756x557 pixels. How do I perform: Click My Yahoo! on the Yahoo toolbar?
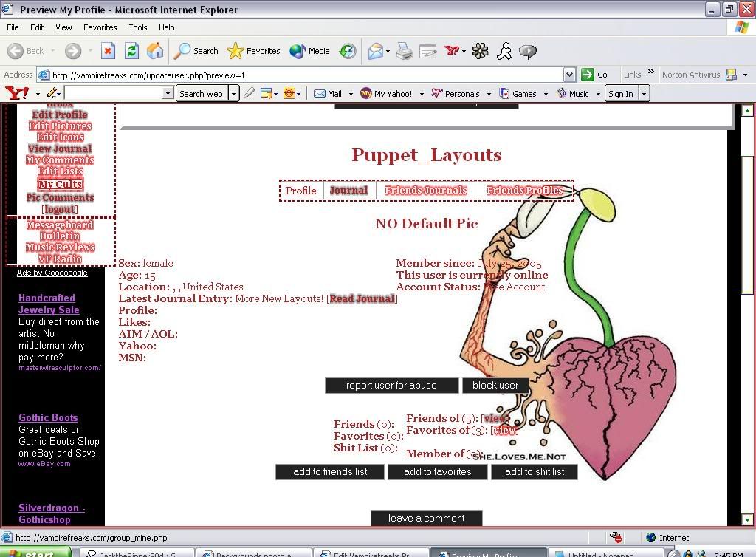coord(386,94)
